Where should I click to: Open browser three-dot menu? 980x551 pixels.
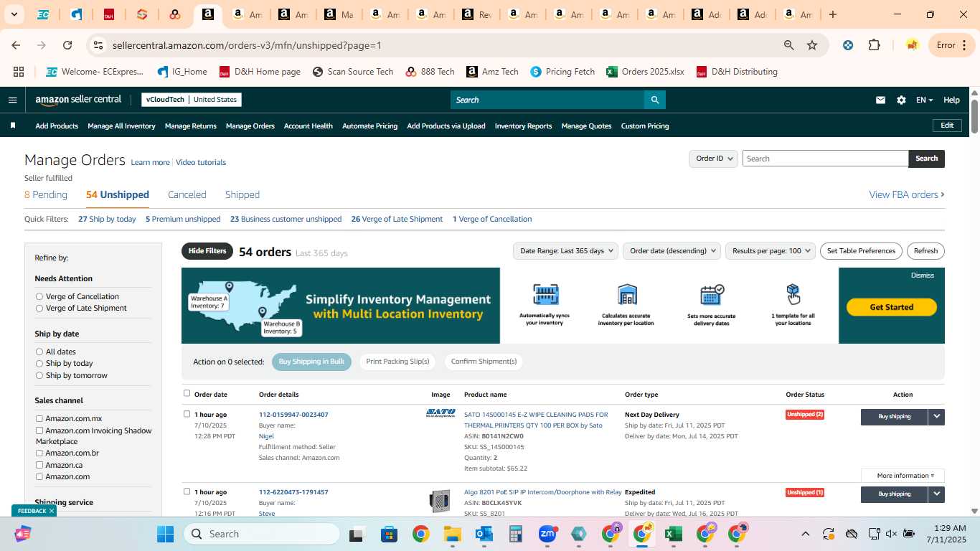coord(964,45)
